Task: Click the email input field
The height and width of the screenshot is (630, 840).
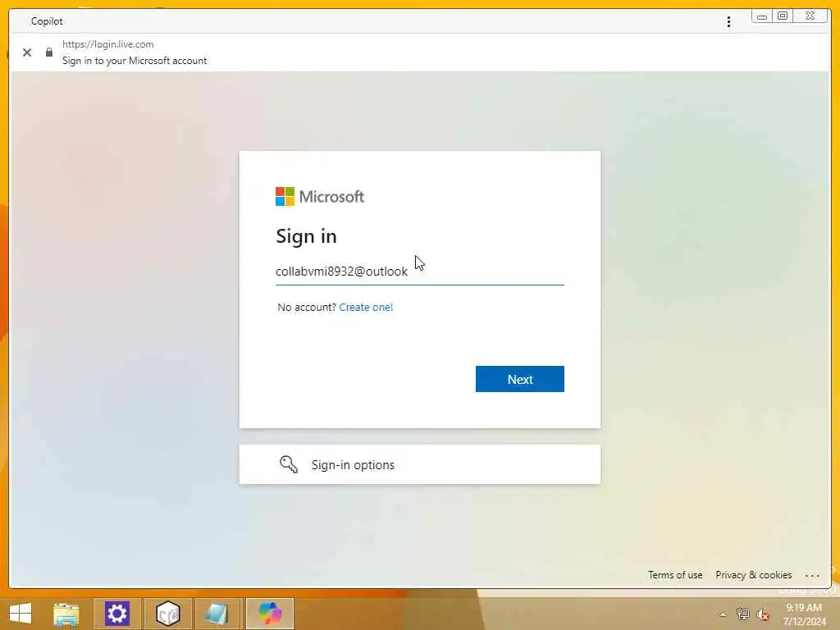Action: tap(419, 272)
